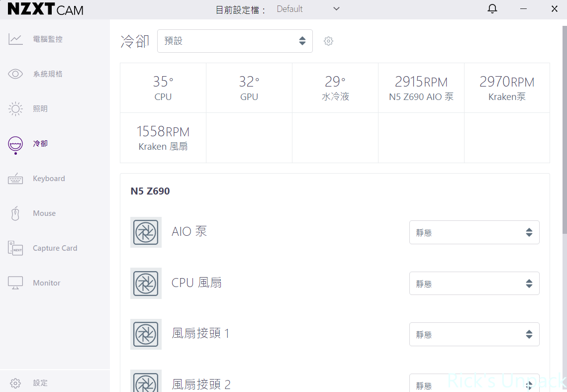Click the Keyboard icon in sidebar
Image resolution: width=567 pixels, height=392 pixels.
click(x=15, y=179)
